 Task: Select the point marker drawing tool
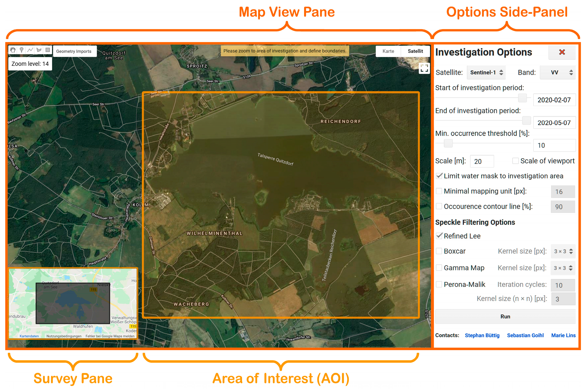click(x=22, y=50)
